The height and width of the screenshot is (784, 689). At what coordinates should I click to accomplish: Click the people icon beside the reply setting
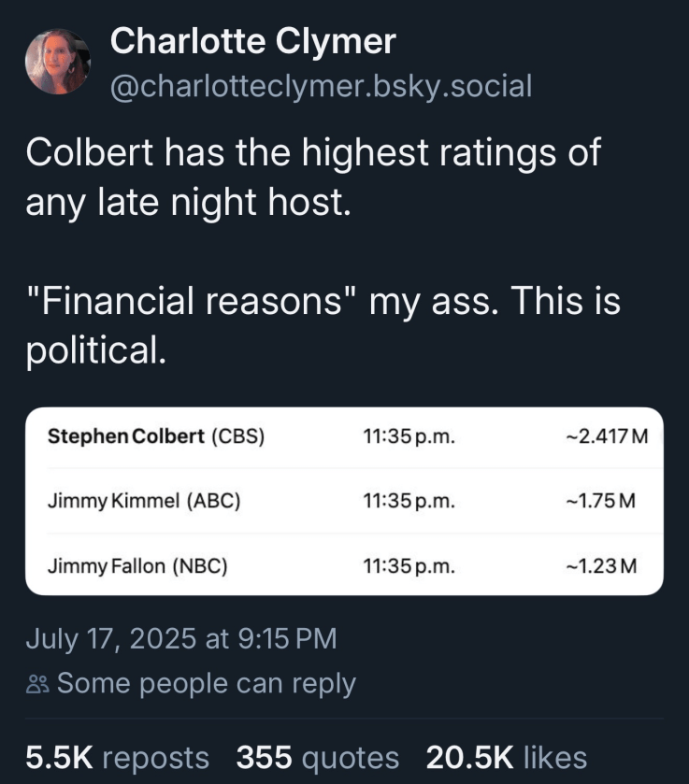(37, 684)
